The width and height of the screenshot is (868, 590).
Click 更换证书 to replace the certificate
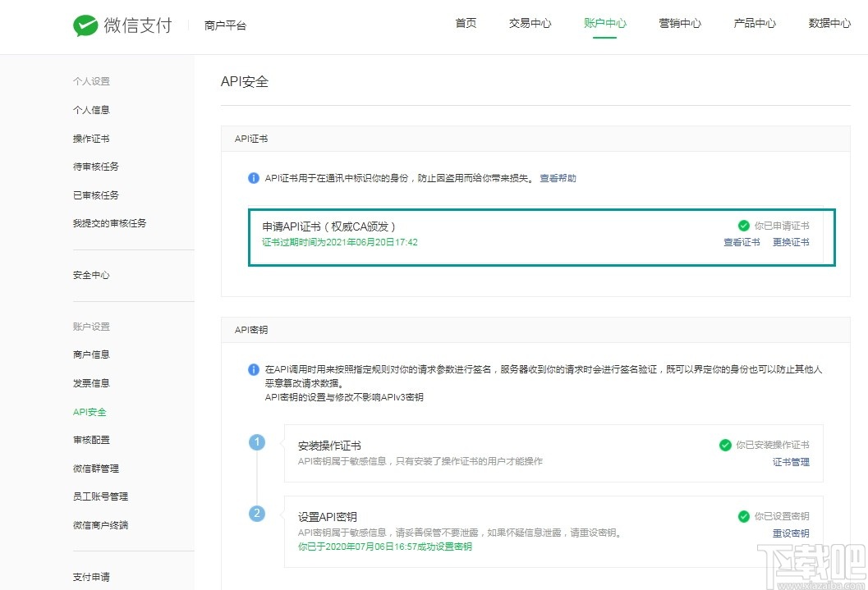coord(791,242)
